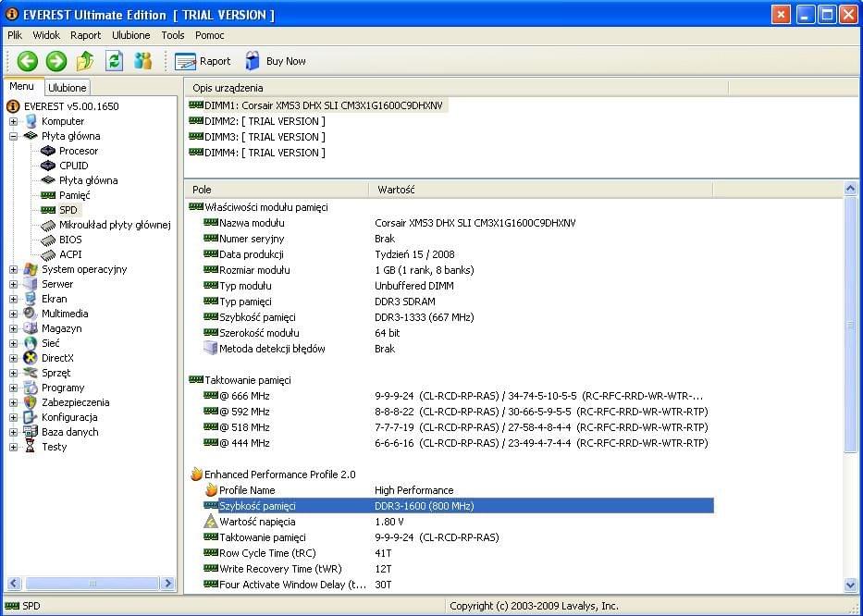This screenshot has height=616, width=863.
Task: Click the 1.80 V voltage value
Action: point(389,522)
